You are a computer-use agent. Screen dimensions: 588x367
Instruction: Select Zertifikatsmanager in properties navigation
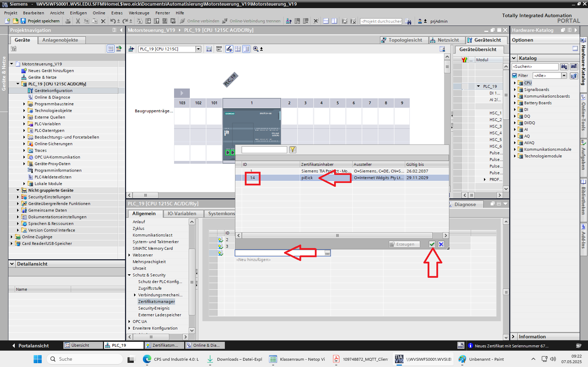[157, 302]
